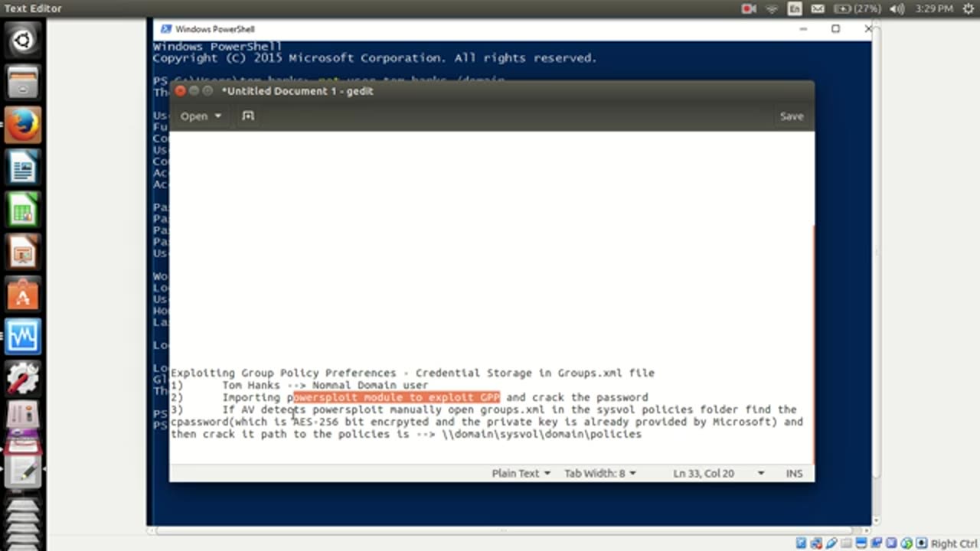Click the VirtualBox hard disk activity icon
Screen dimensions: 980x551
(801, 543)
